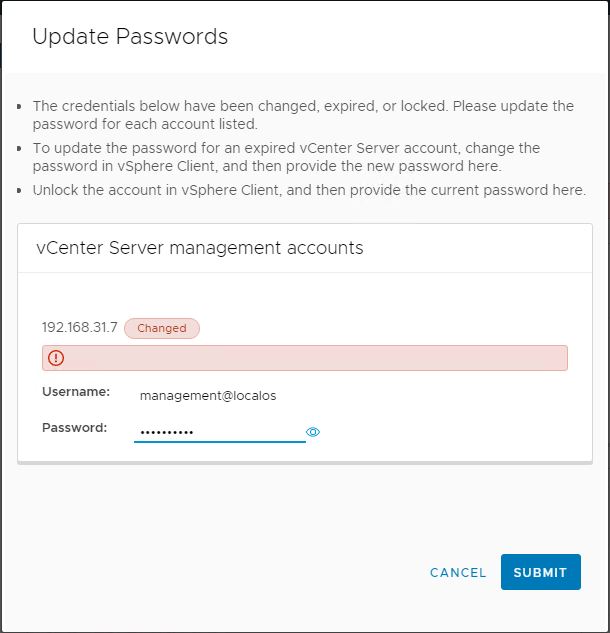Click the Unlock the account instruction text
The height and width of the screenshot is (633, 610).
click(x=309, y=190)
